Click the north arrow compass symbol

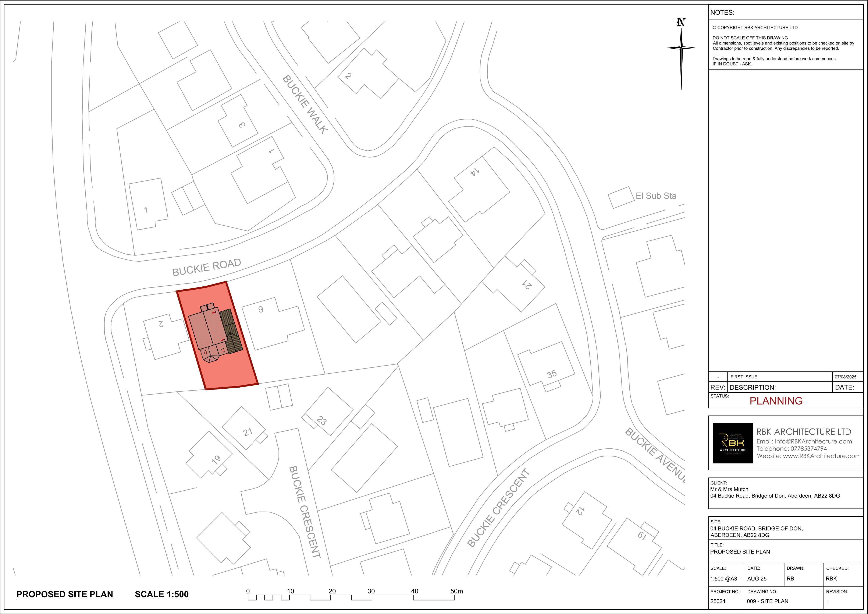(681, 54)
